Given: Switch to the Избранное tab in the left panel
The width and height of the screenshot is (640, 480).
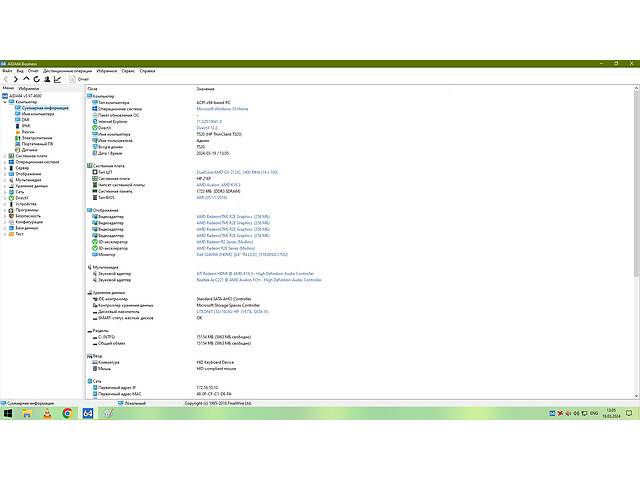Looking at the screenshot, I should (x=29, y=89).
